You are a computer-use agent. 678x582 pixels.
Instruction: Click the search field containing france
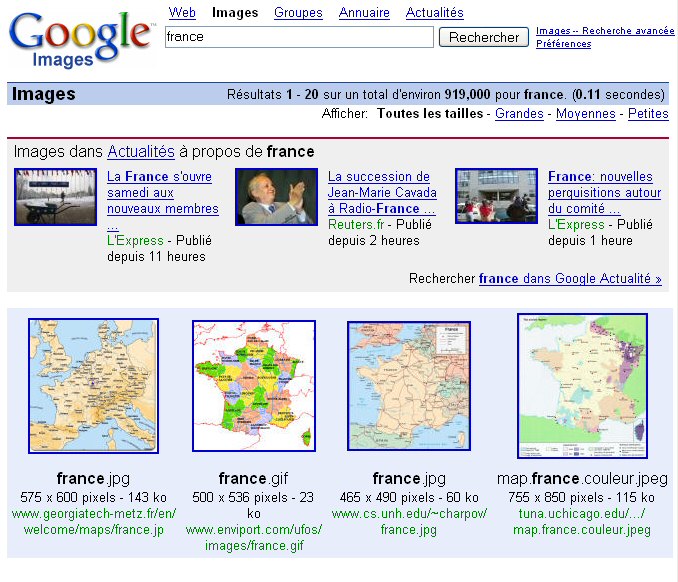tap(299, 37)
